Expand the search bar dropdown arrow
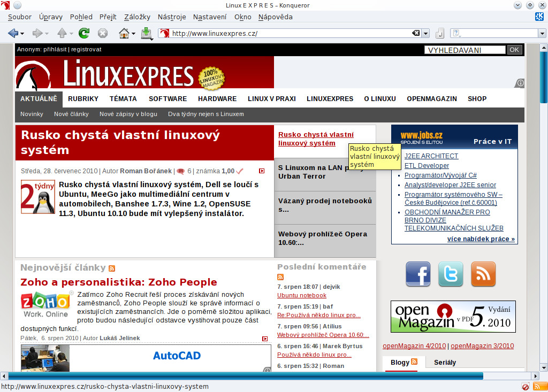Screen dimensions: 548x392 pyautogui.click(x=542, y=34)
